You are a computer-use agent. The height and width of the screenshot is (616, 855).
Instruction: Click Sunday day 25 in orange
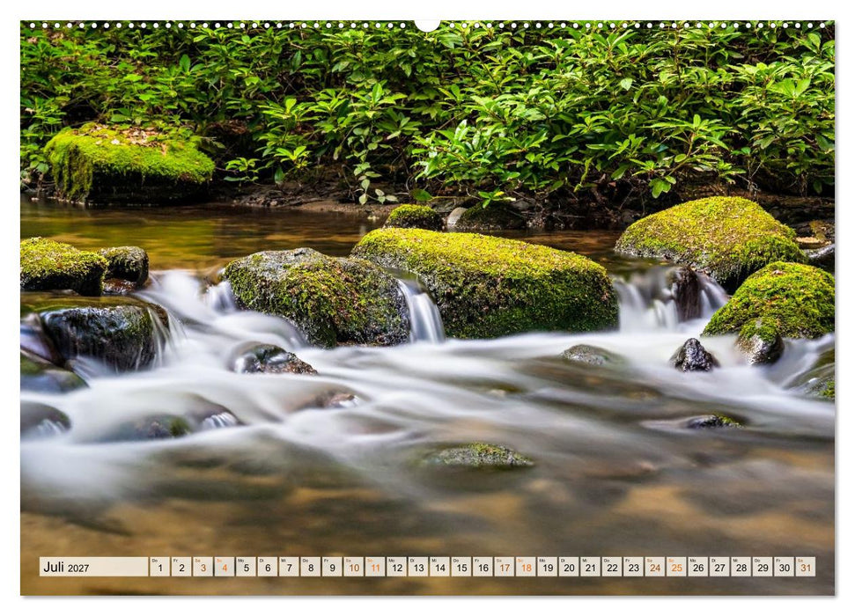(677, 567)
